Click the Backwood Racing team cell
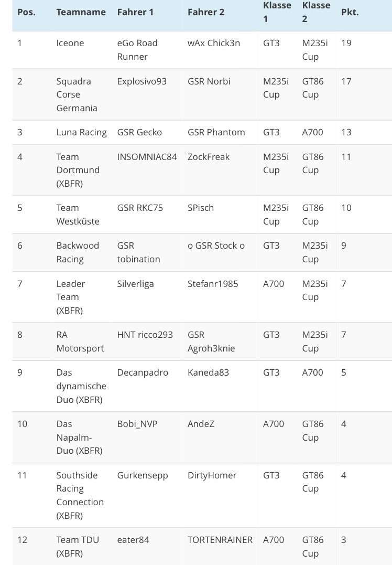This screenshot has width=392, height=565. tap(78, 252)
